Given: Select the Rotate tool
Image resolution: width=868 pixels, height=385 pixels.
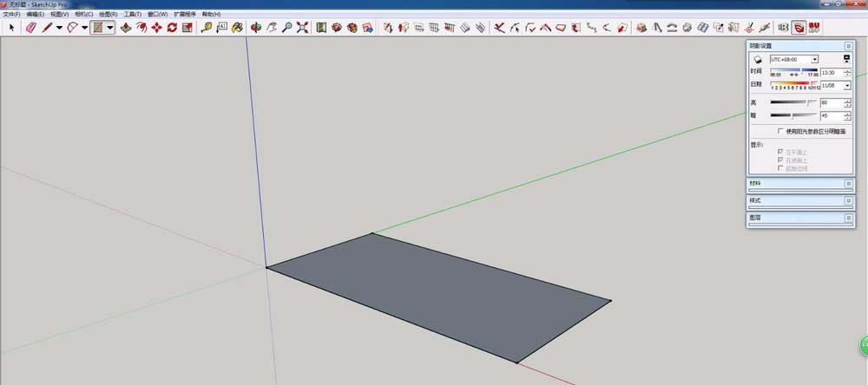Looking at the screenshot, I should tap(172, 28).
